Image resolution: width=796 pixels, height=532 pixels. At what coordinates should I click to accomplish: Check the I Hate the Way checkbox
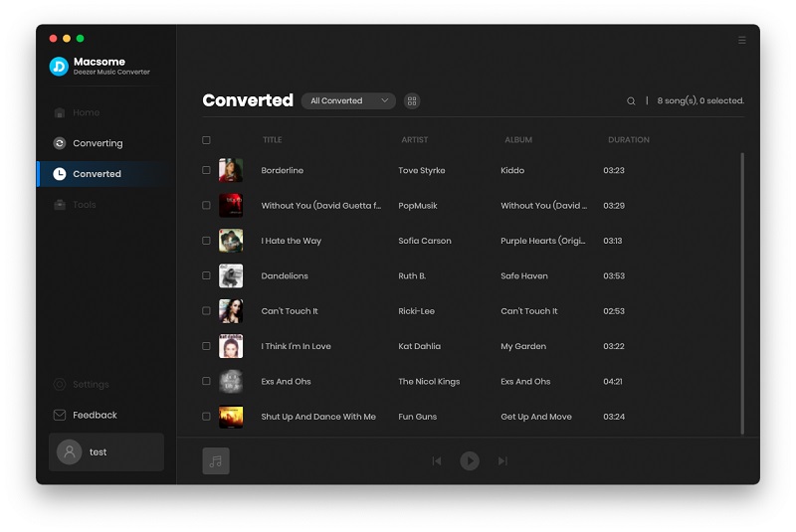206,241
